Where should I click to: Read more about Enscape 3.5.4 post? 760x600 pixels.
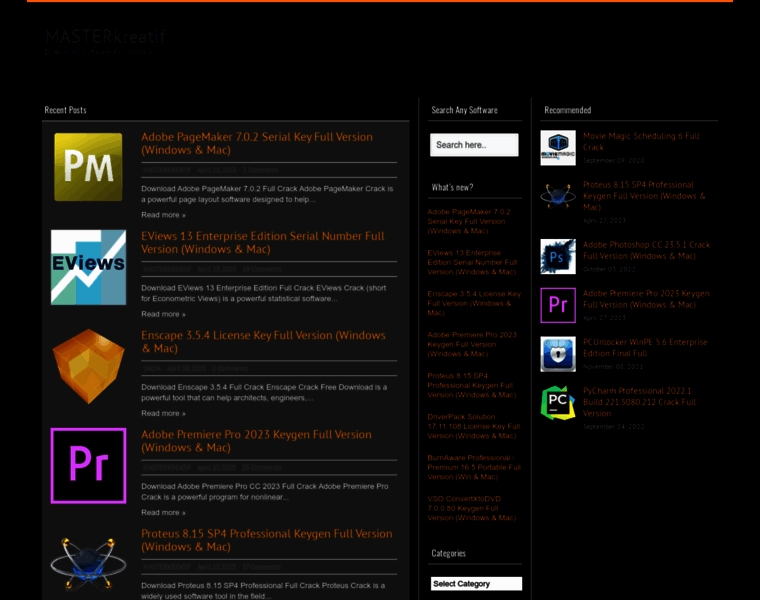click(x=163, y=413)
